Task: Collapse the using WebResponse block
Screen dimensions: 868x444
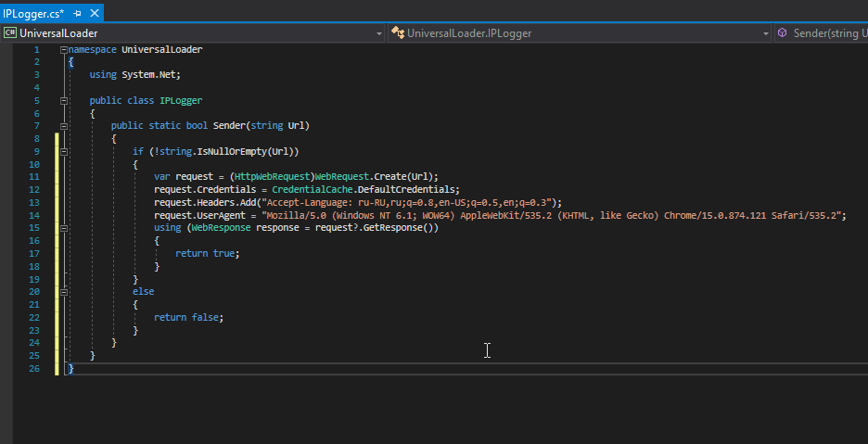Action: coord(63,228)
